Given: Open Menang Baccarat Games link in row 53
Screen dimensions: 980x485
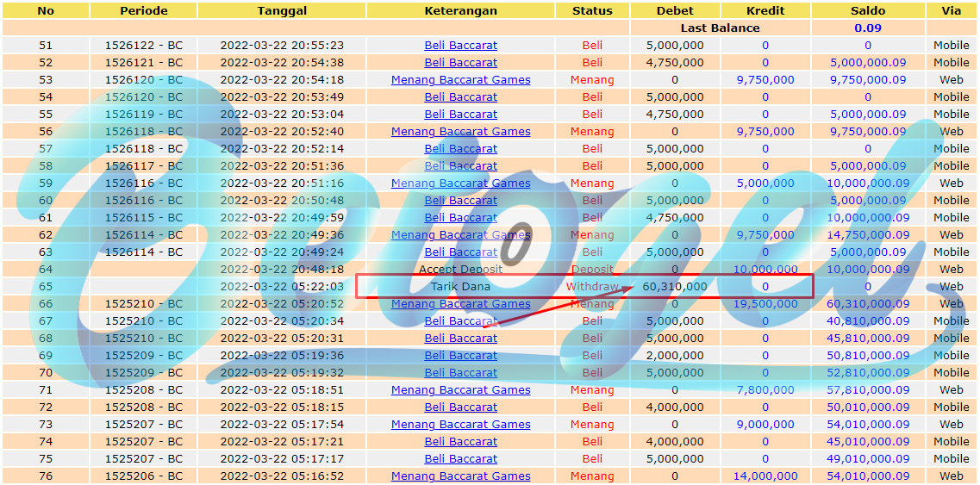Looking at the screenshot, I should pos(460,80).
